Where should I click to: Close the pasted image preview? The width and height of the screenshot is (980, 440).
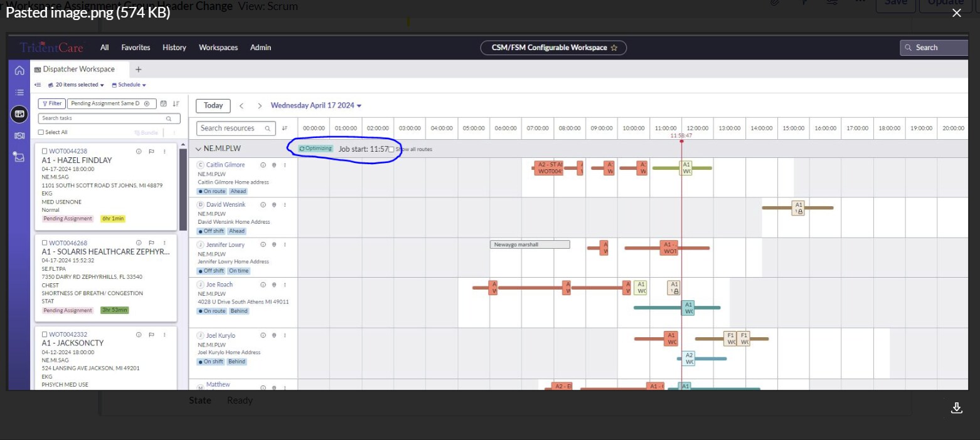[957, 13]
